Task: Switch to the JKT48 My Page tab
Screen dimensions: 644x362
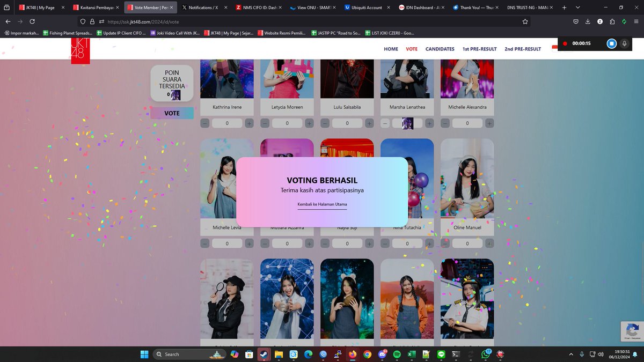Action: click(x=41, y=8)
